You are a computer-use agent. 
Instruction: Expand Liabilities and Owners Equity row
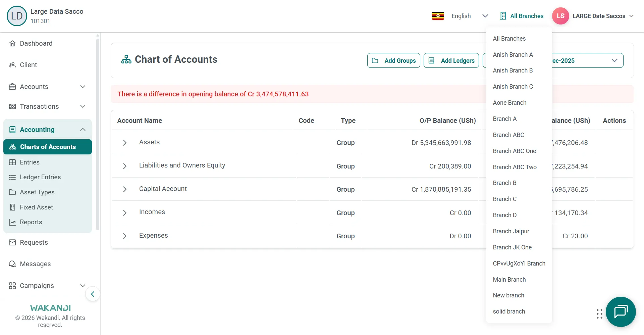point(124,166)
